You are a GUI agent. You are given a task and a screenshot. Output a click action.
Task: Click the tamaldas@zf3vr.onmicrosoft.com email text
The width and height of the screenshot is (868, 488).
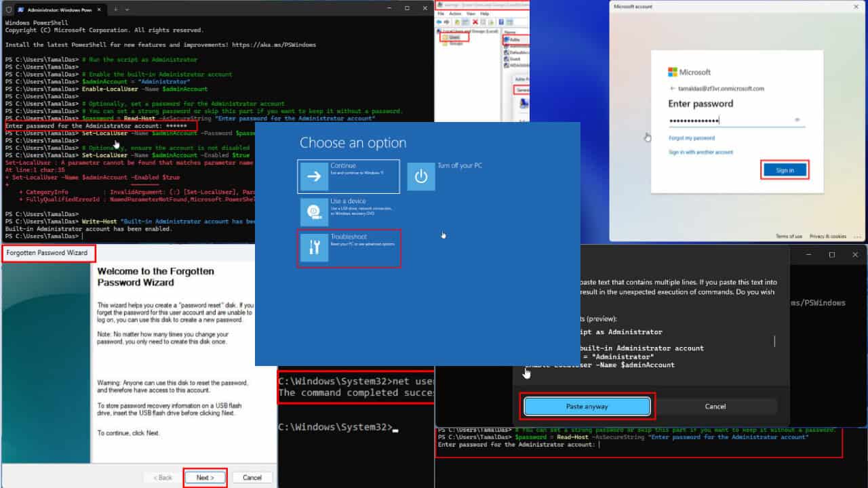(722, 89)
